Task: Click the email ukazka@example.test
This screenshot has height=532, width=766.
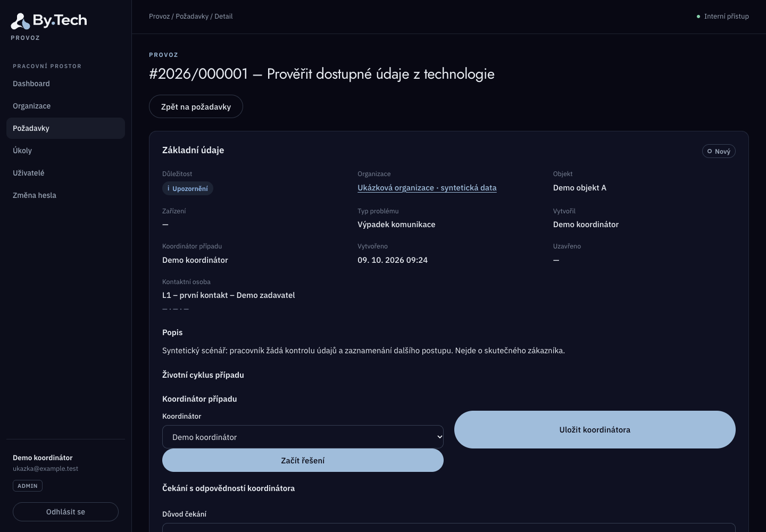Action: [x=46, y=469]
